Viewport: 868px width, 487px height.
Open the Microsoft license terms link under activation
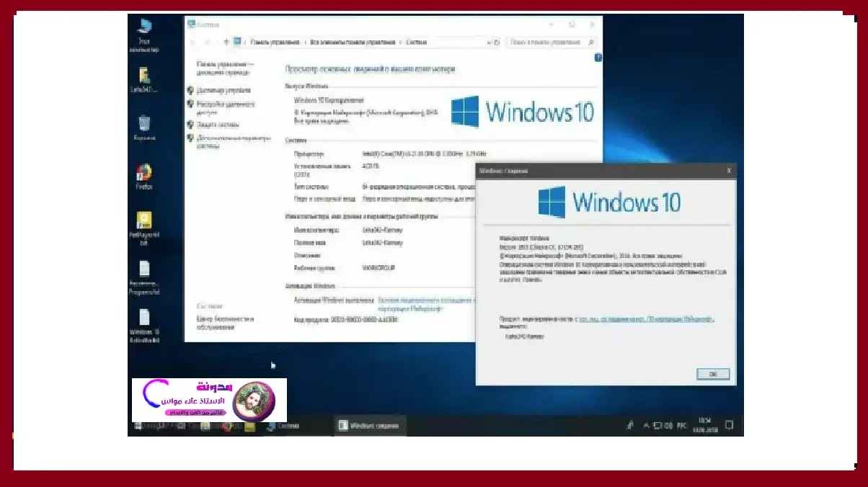coord(425,304)
